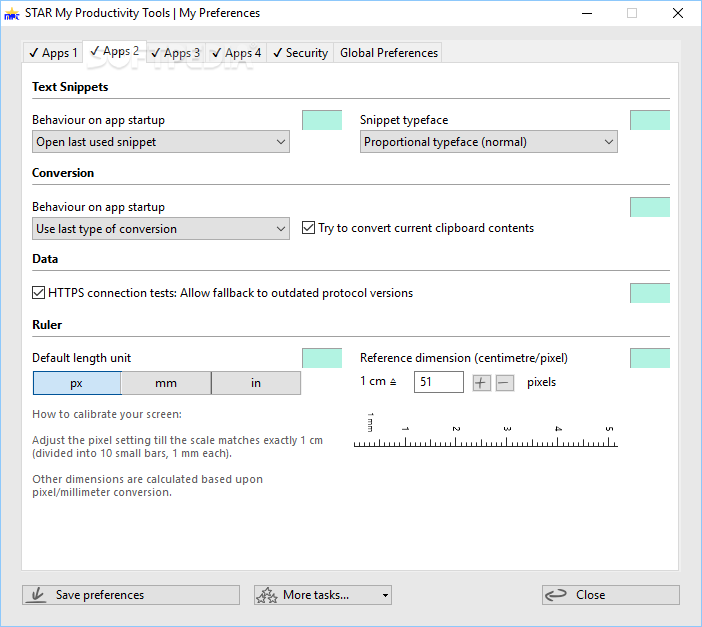Decrease reference pixels with minus button
This screenshot has width=702, height=627.
click(x=505, y=383)
